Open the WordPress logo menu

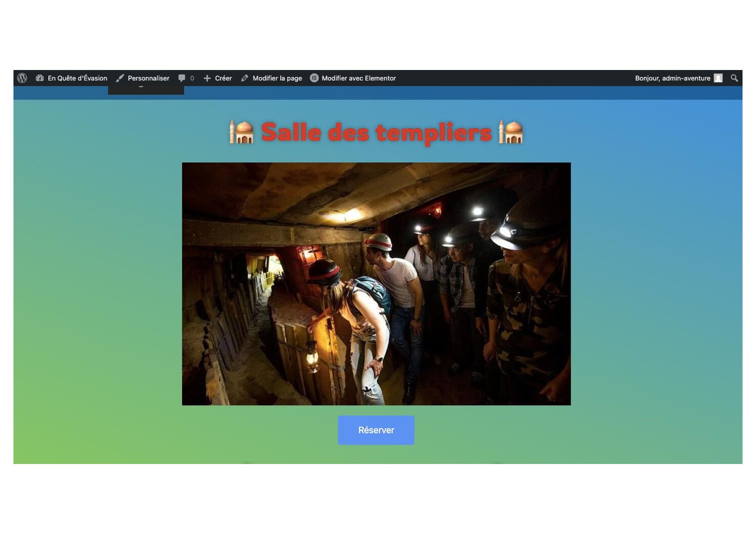(22, 78)
